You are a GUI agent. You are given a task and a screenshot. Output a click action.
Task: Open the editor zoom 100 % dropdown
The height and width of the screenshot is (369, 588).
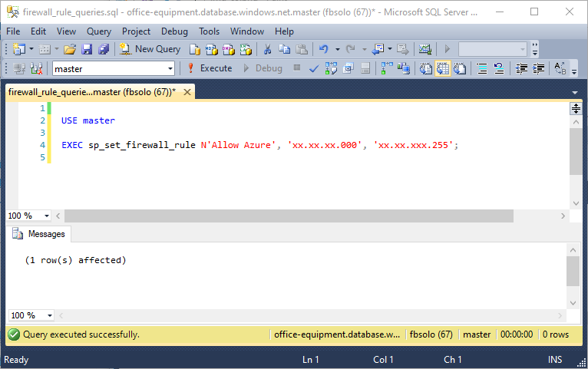47,216
